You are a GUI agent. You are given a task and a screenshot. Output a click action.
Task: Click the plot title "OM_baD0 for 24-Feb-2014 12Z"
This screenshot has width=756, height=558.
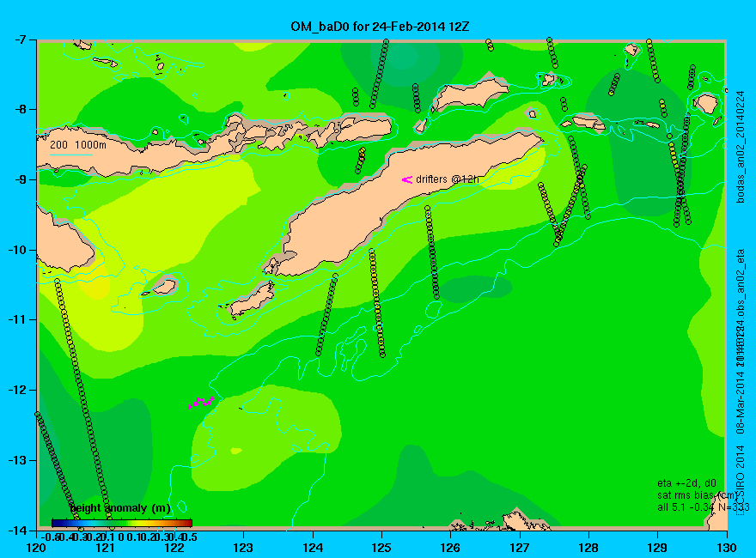point(380,26)
